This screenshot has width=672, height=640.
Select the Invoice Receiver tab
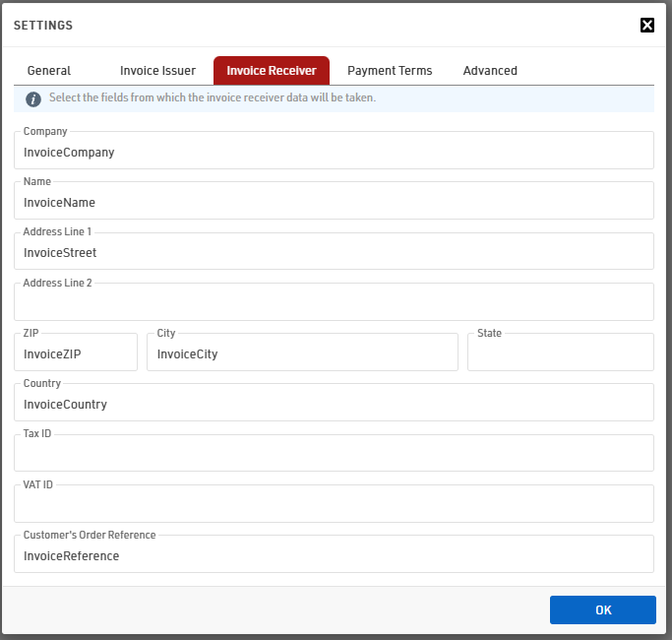(x=272, y=71)
